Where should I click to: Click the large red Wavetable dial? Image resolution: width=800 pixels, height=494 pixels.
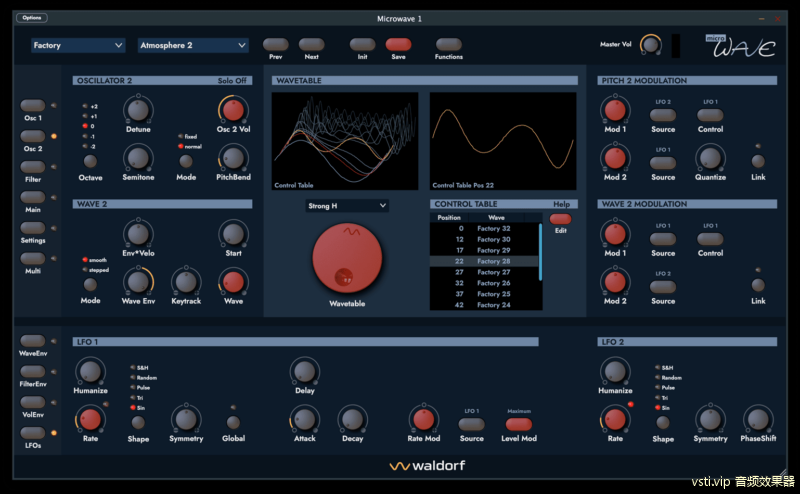click(x=347, y=258)
